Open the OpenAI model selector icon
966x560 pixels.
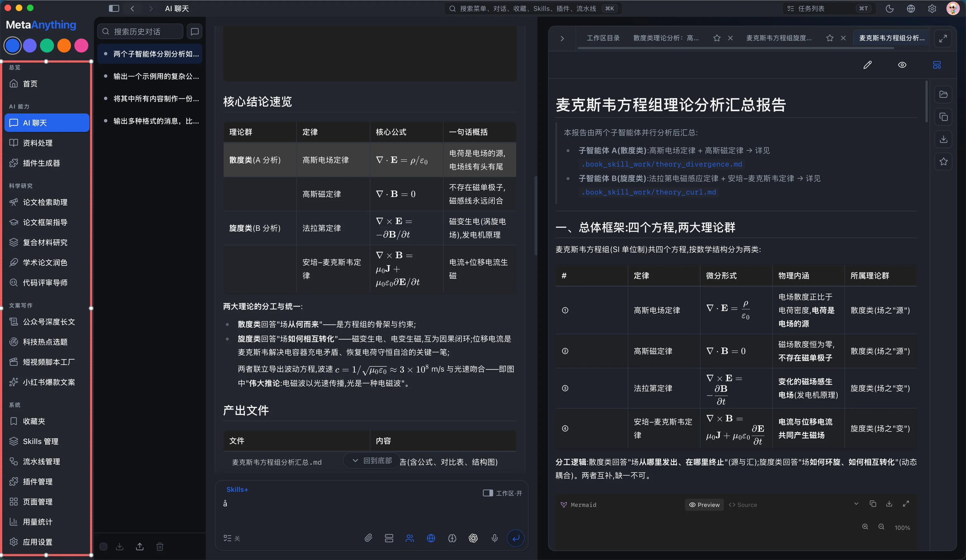pos(473,538)
